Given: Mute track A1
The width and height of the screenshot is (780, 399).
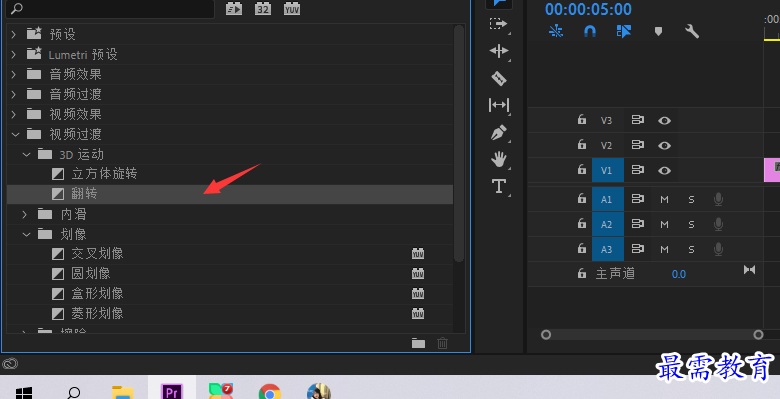Looking at the screenshot, I should [665, 200].
